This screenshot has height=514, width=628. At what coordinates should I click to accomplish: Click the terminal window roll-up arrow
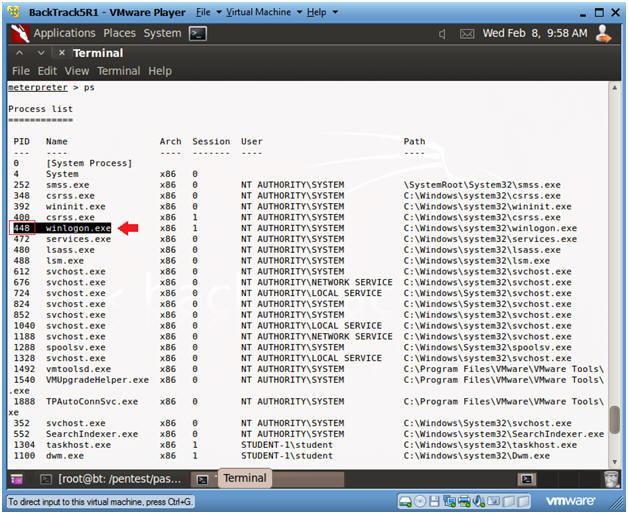[19, 53]
